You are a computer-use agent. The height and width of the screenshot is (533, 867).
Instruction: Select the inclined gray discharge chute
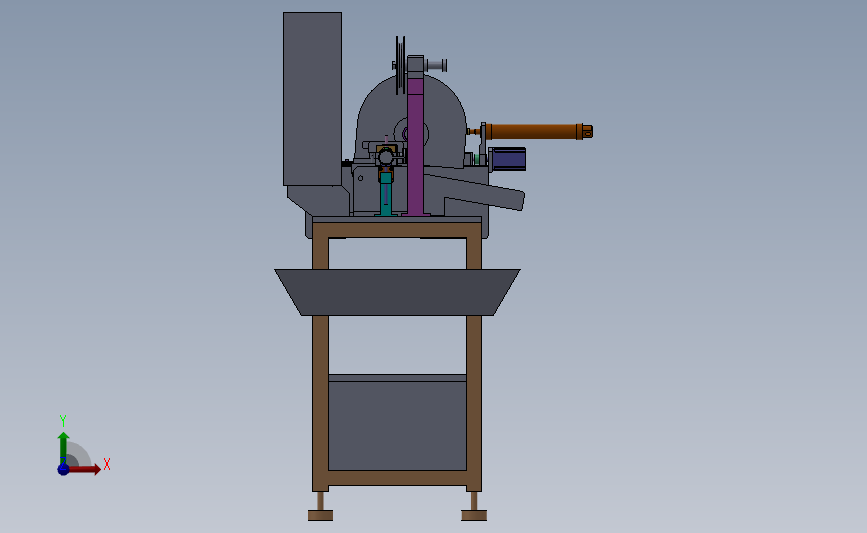[x=476, y=191]
